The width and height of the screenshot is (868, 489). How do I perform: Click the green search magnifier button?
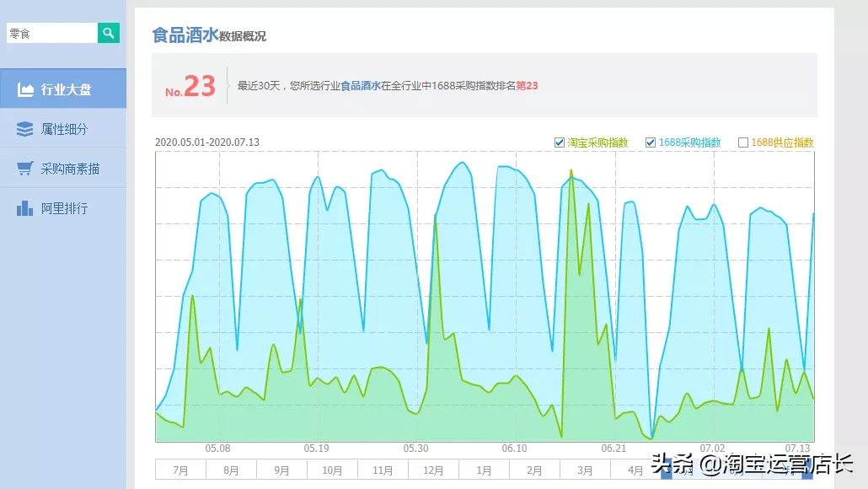109,33
